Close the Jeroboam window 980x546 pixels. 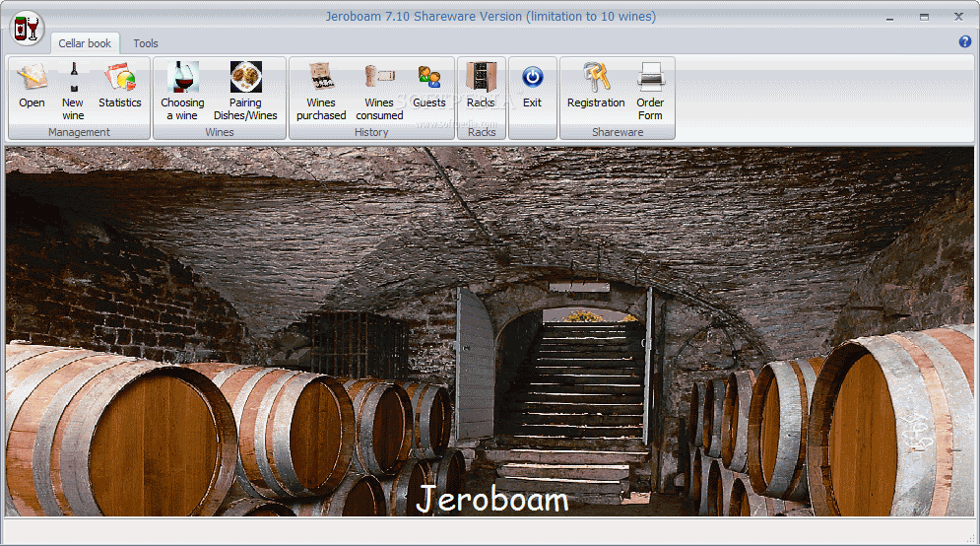coord(958,17)
